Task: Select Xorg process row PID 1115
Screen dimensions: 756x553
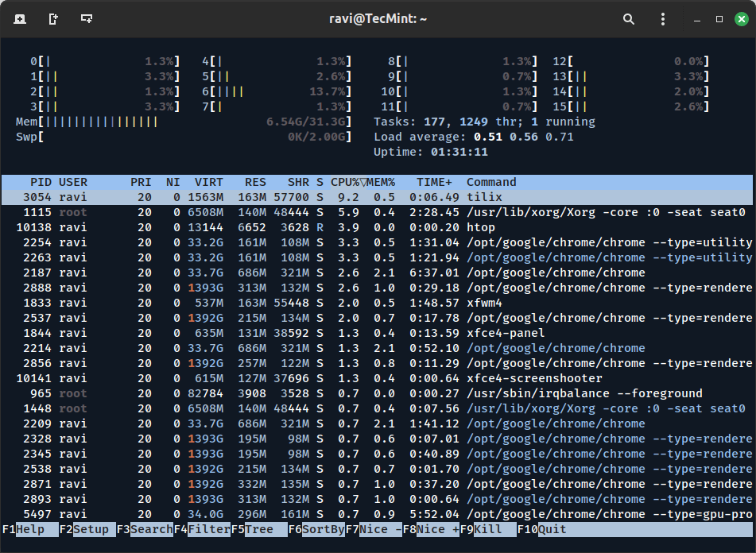Action: 377,212
